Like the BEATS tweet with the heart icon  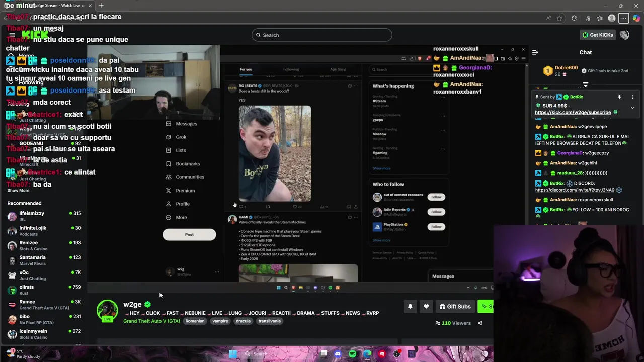click(295, 206)
